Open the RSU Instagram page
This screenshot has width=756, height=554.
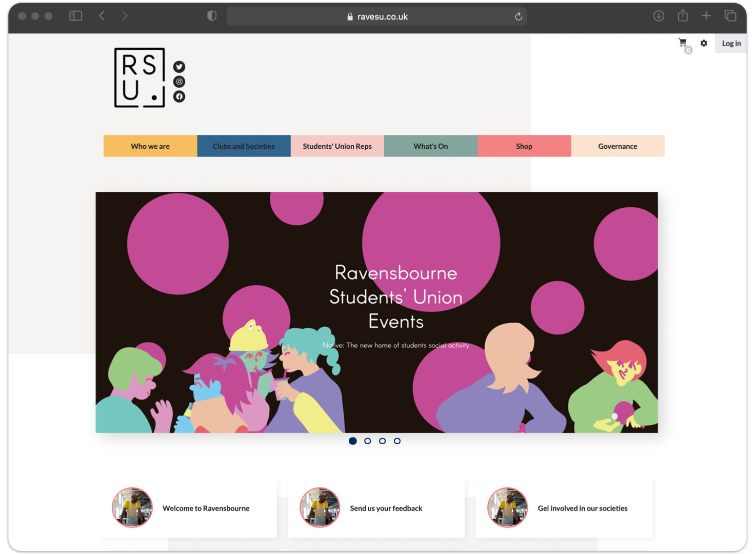[179, 82]
